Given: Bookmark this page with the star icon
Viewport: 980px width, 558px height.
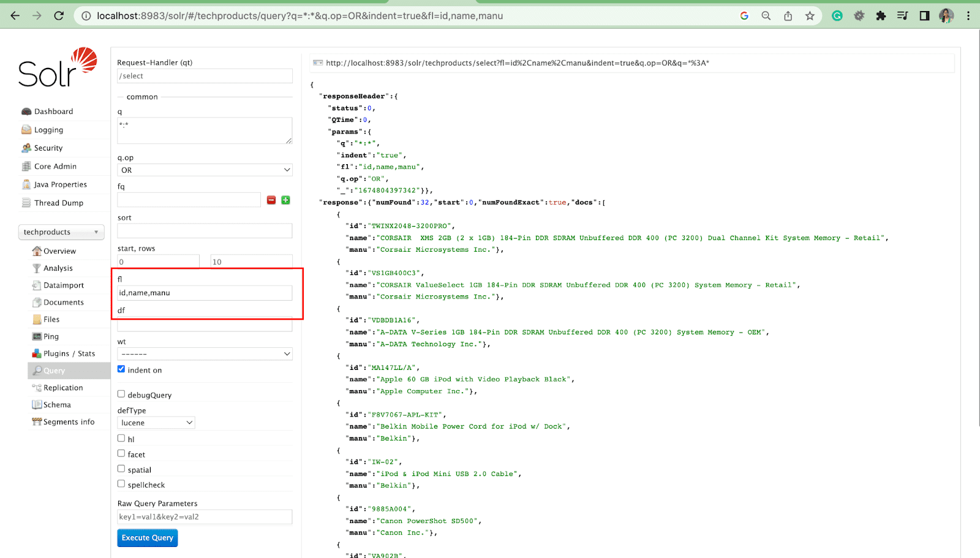Looking at the screenshot, I should (810, 16).
